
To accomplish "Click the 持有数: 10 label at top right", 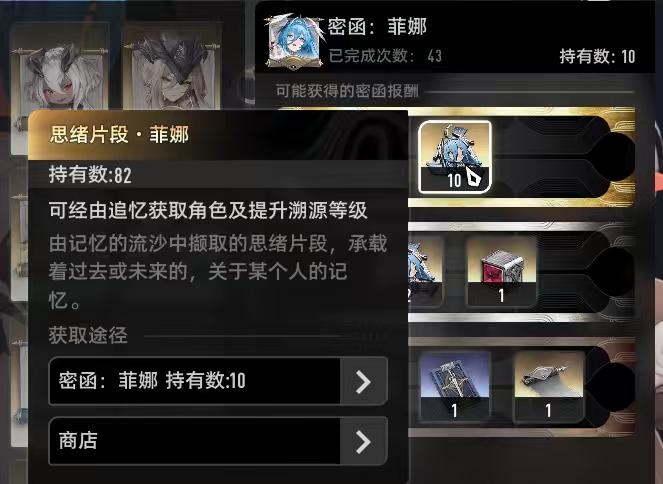I will coord(597,56).
